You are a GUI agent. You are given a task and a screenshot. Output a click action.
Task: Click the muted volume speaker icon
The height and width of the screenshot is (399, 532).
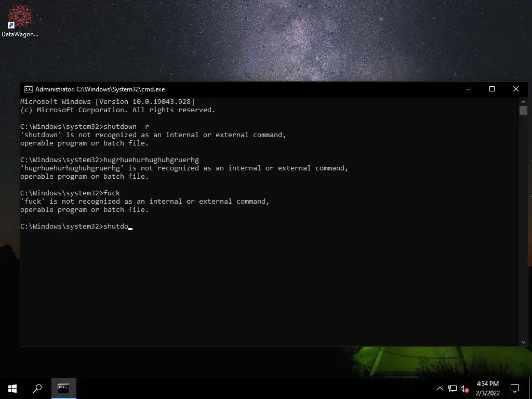(x=465, y=389)
